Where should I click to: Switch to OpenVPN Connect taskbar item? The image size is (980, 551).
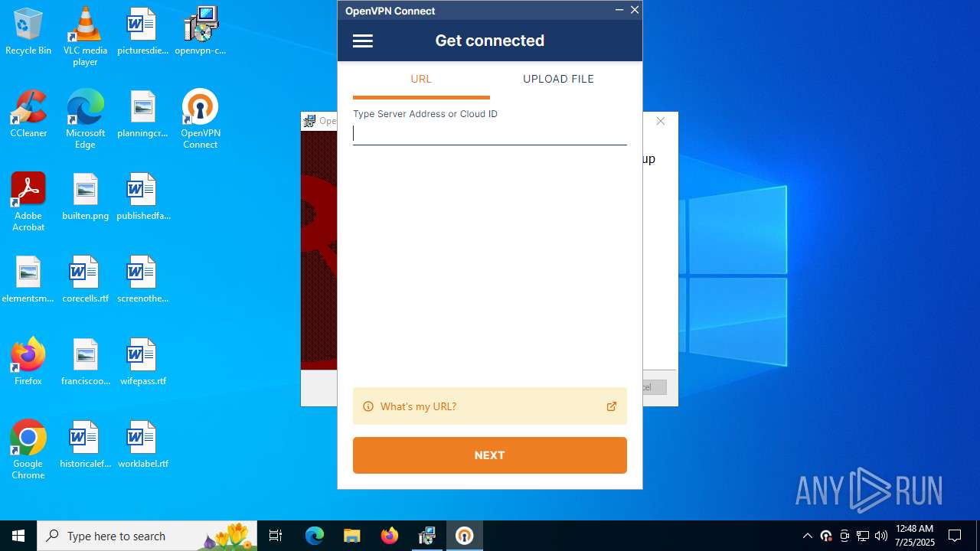click(x=464, y=536)
